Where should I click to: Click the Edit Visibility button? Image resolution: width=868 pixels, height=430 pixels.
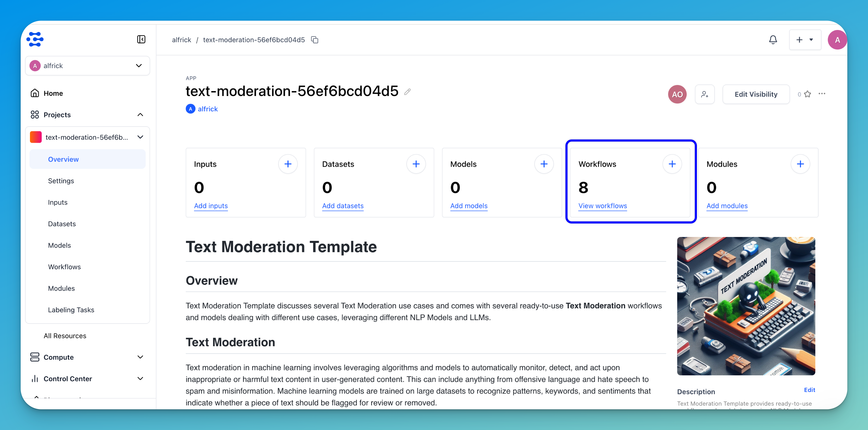click(756, 94)
